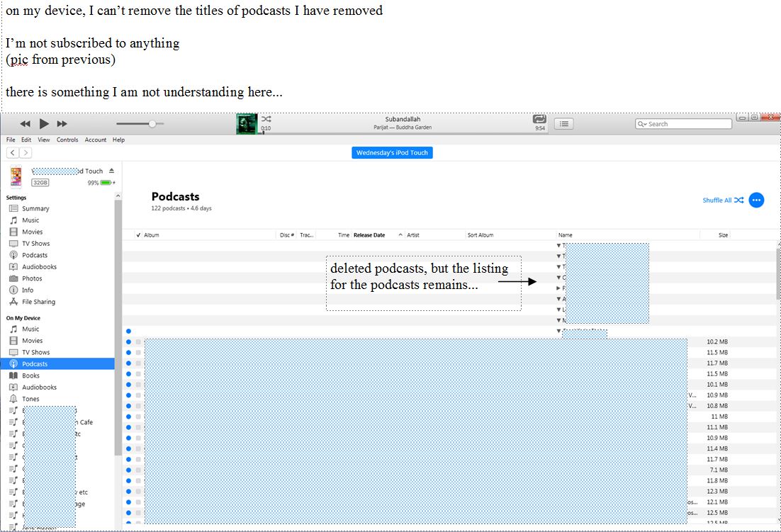Toggle checkbox on the 11.8 MB row

coord(138,481)
